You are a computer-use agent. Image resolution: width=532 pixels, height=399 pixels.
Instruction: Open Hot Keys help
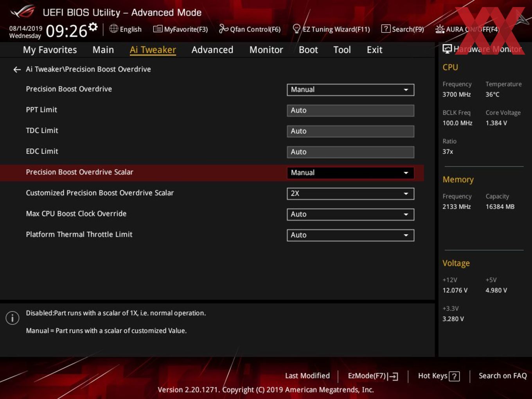(439, 376)
